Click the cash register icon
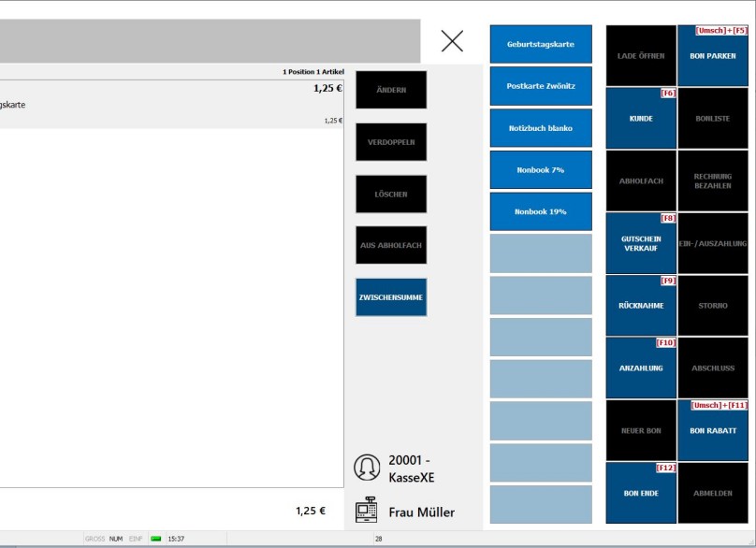This screenshot has width=756, height=548. (367, 511)
